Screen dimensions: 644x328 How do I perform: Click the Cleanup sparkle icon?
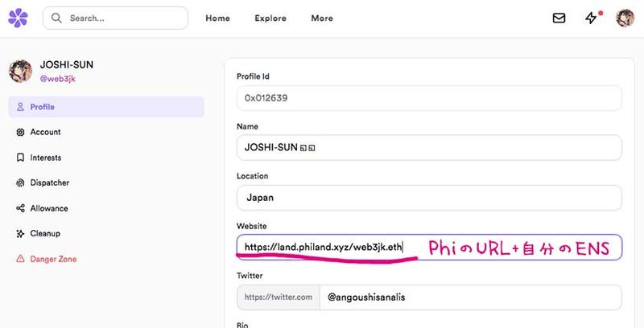coord(20,233)
